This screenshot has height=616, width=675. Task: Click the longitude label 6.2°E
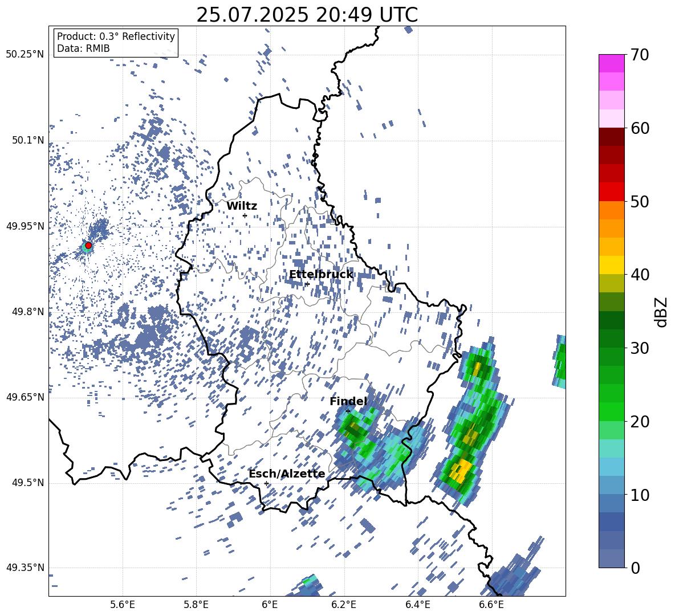click(x=344, y=605)
